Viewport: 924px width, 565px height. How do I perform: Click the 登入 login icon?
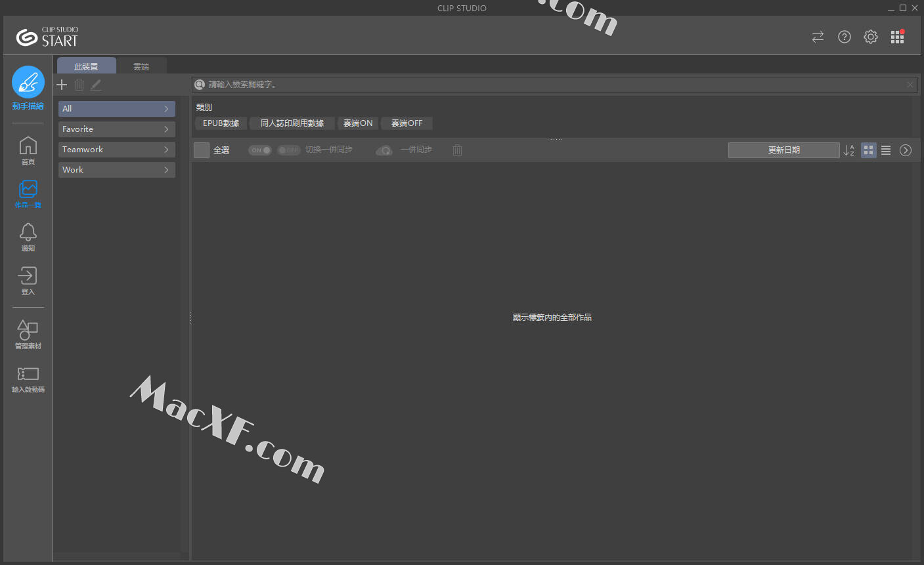coord(28,280)
